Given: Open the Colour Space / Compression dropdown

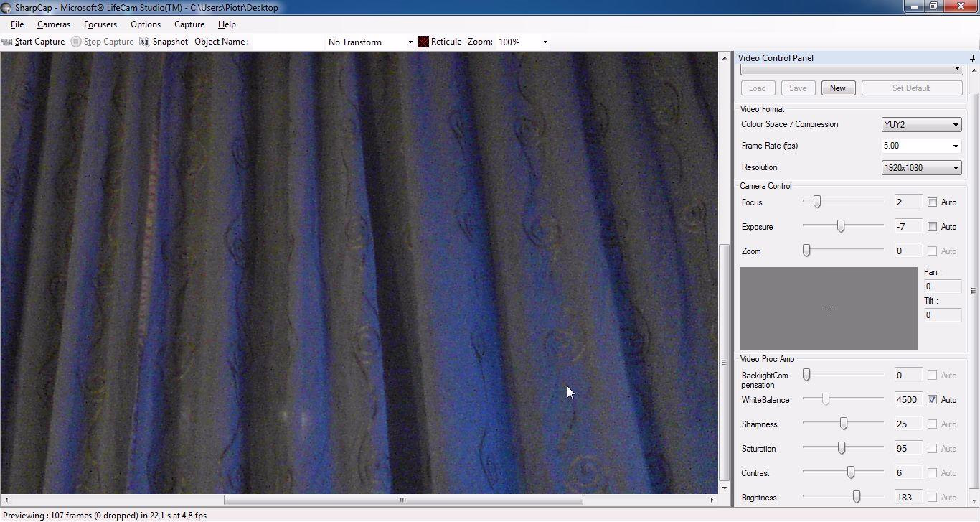Looking at the screenshot, I should coord(921,125).
